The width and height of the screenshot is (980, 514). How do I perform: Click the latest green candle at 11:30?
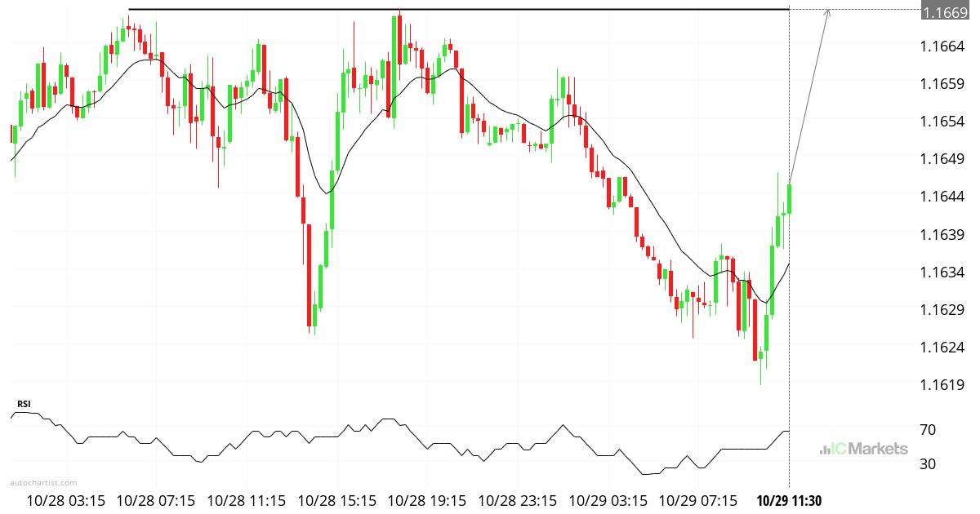pos(789,198)
